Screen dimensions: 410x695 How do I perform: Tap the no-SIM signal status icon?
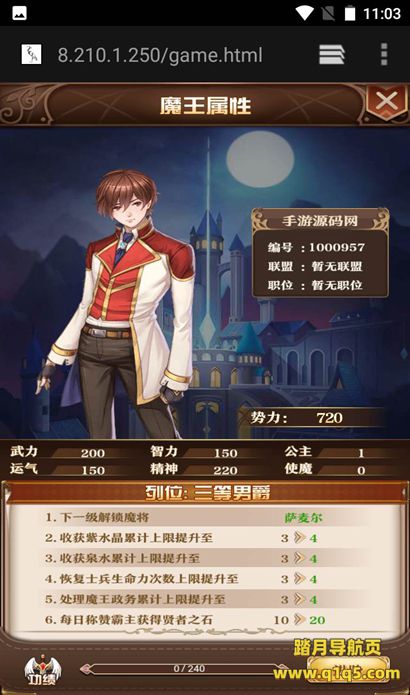click(x=328, y=13)
